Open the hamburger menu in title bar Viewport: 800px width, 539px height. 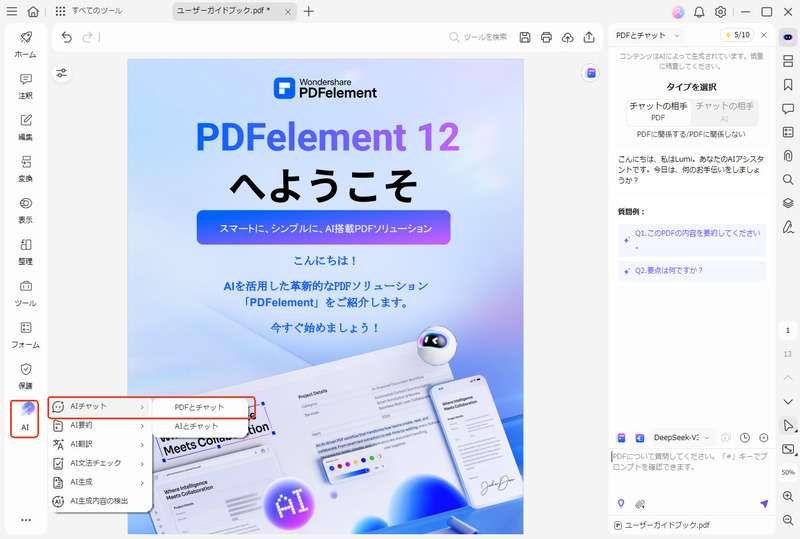(11, 11)
